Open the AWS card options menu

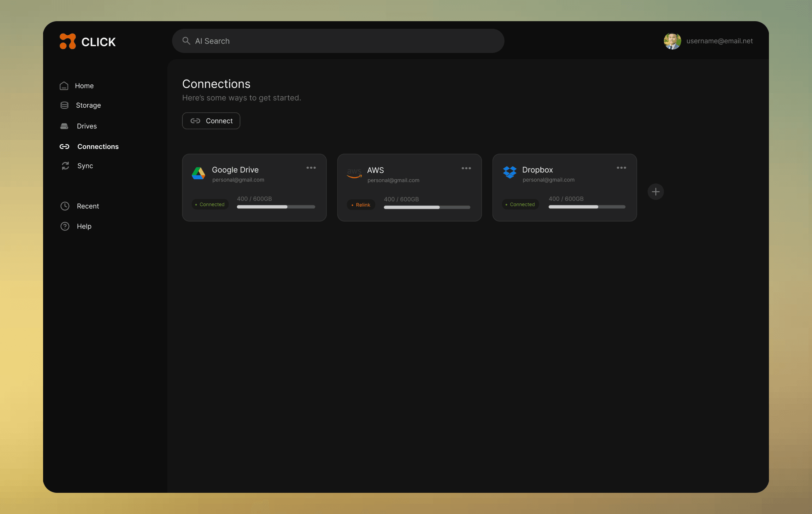(466, 168)
